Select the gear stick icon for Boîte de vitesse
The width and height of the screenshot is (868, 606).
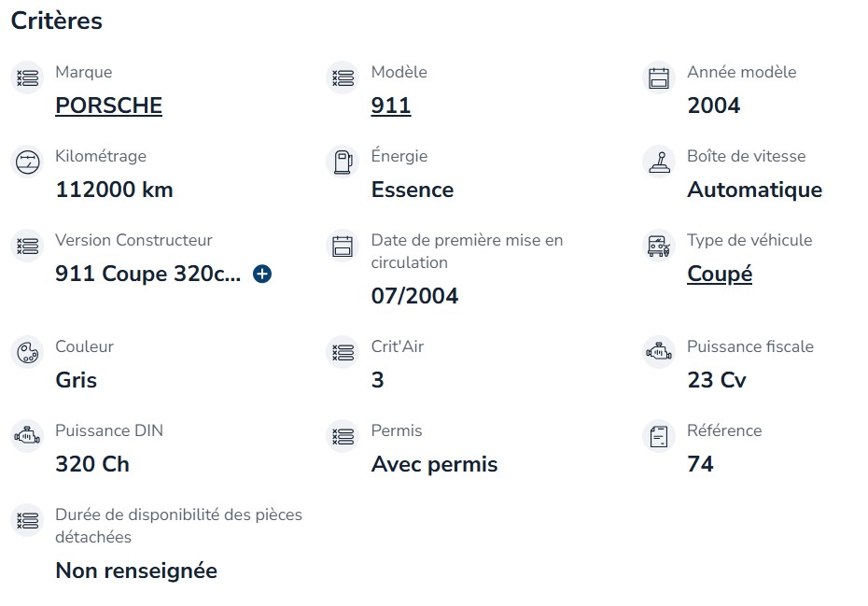[659, 162]
